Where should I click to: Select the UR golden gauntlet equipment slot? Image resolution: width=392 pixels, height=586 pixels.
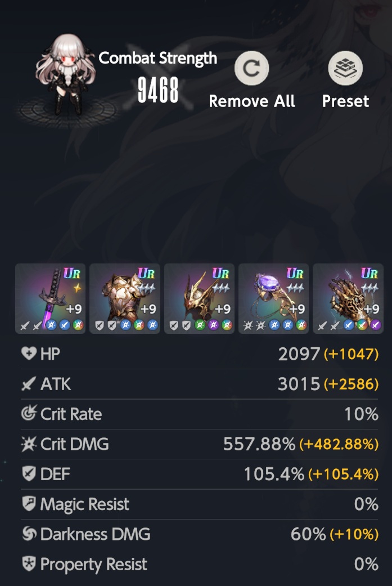click(348, 298)
